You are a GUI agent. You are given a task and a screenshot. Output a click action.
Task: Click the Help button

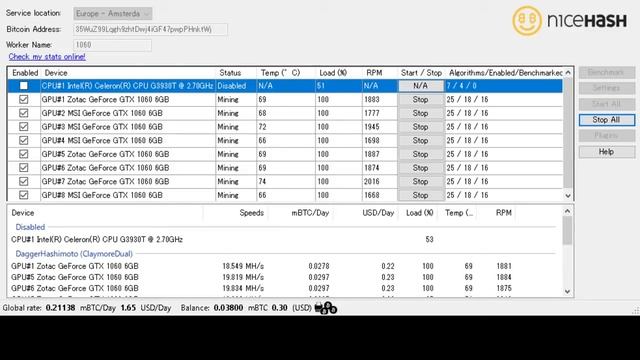click(607, 152)
